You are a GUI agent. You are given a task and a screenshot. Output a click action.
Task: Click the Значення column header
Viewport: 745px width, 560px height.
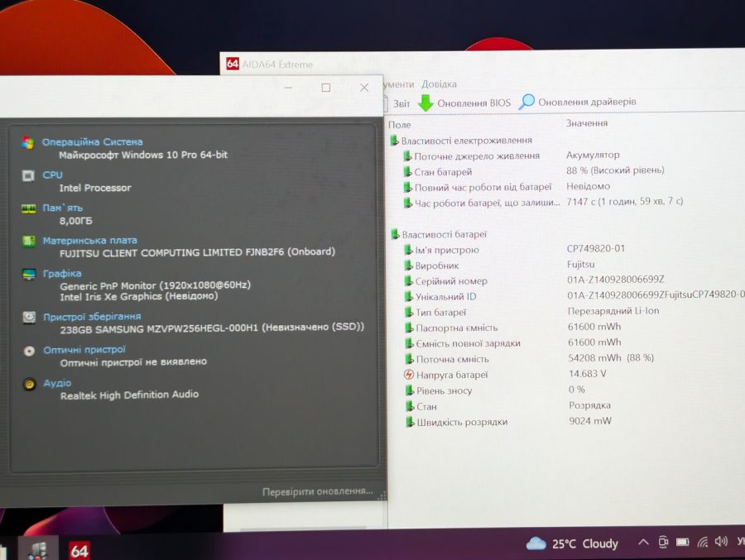coord(587,123)
